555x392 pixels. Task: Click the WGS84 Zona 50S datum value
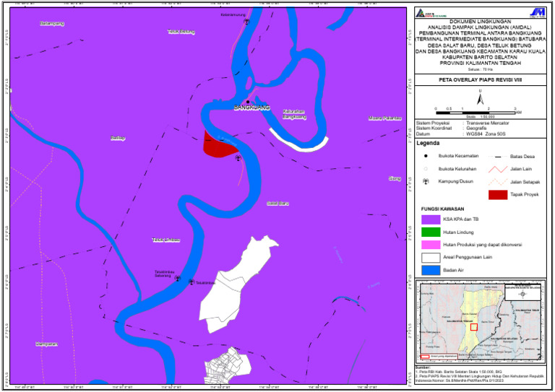486,134
